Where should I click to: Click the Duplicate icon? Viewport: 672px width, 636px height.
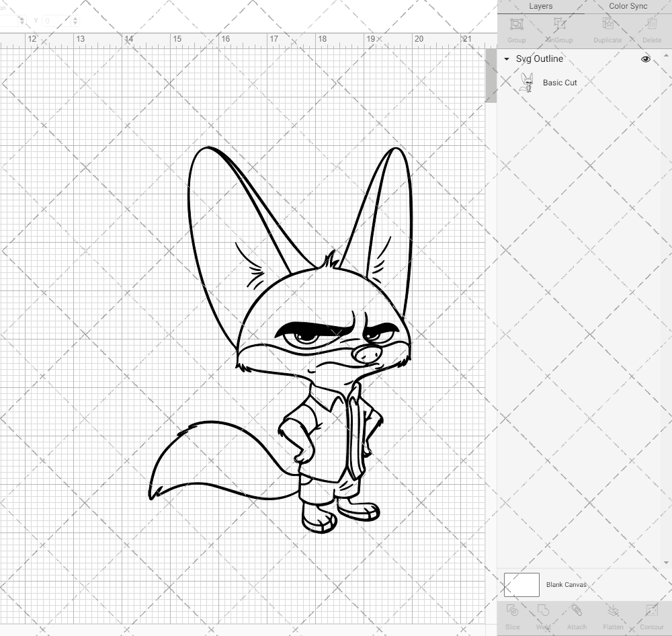607,24
